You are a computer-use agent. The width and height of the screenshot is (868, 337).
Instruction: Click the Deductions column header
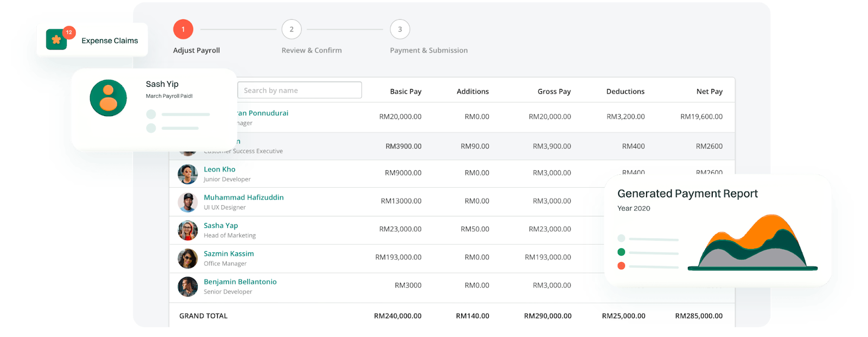(x=626, y=91)
